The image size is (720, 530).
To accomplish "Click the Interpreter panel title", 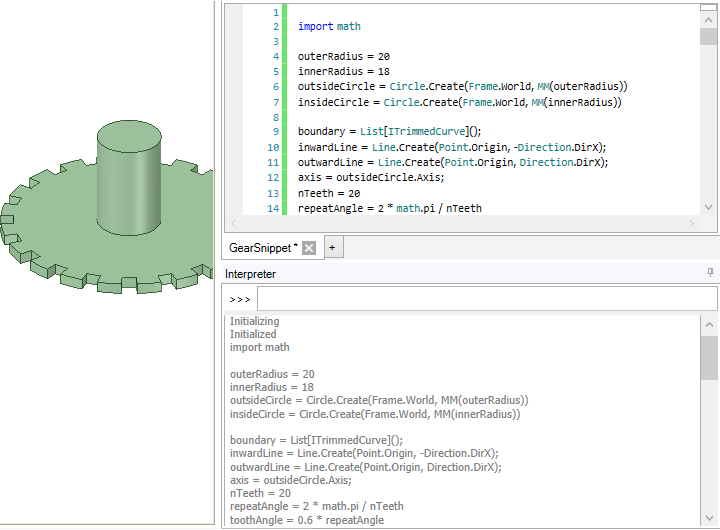I will click(x=250, y=274).
